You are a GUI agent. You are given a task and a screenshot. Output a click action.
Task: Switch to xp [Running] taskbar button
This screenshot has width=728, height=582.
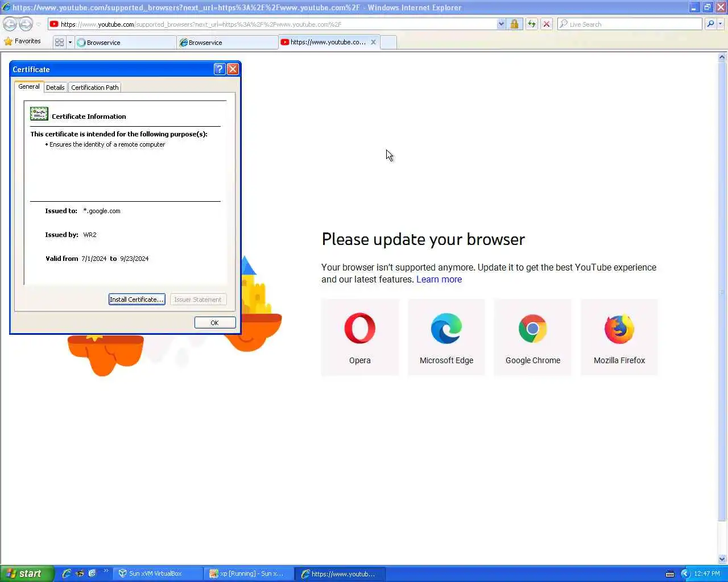[x=249, y=573]
